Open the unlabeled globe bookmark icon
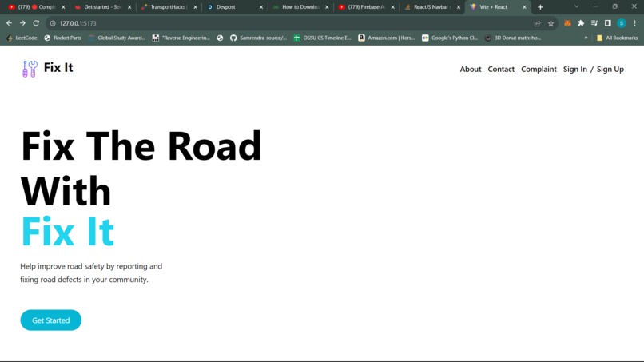Viewport: 644px width, 362px height. point(221,38)
